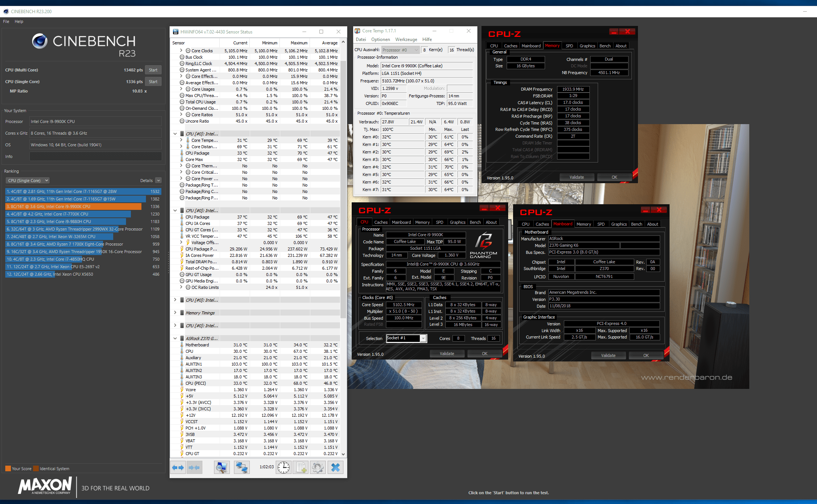Expand the Core Ratios sensor row
This screenshot has width=817, height=504.
[181, 114]
